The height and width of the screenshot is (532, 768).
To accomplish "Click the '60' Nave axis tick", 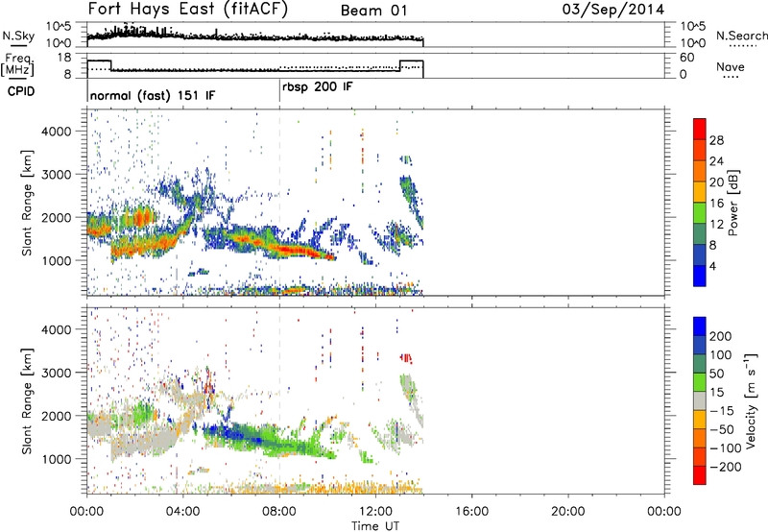I will pos(686,58).
